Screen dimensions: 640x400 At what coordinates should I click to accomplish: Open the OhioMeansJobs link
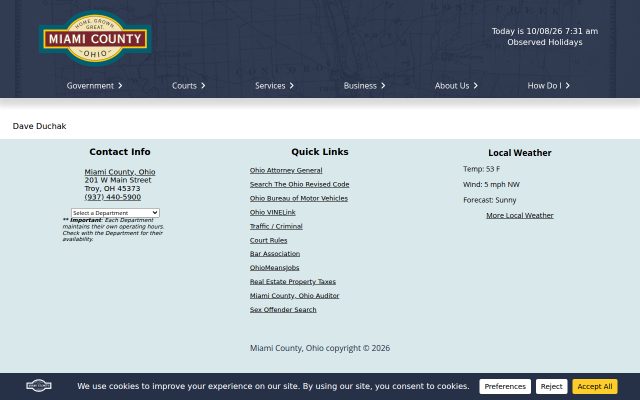click(x=274, y=267)
